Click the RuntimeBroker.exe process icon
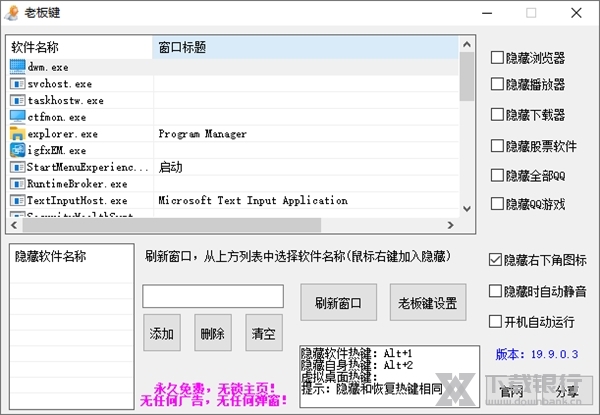The width and height of the screenshot is (600, 415). pyautogui.click(x=17, y=183)
